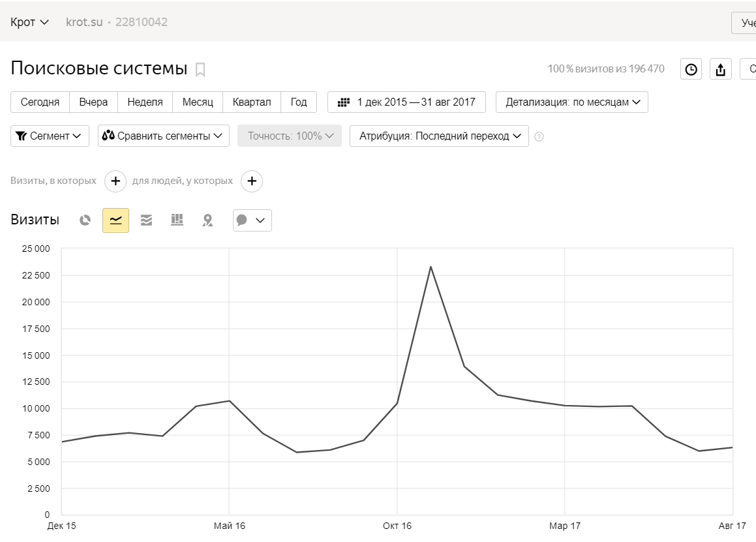Open the clock history icon

pyautogui.click(x=691, y=69)
